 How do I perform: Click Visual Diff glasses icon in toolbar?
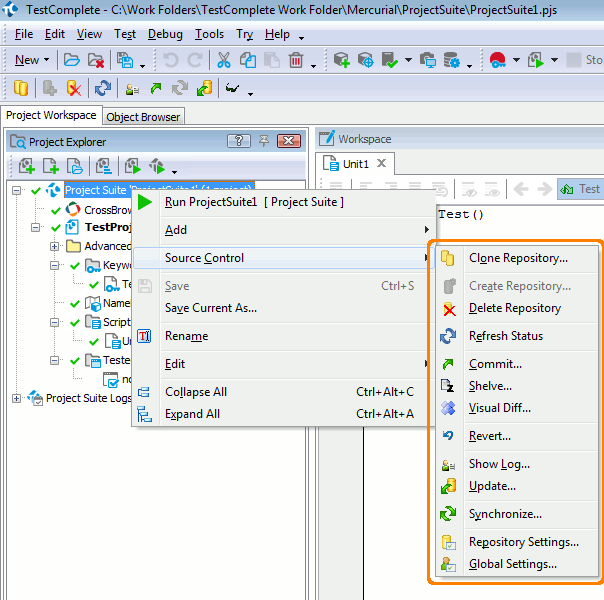[232, 88]
